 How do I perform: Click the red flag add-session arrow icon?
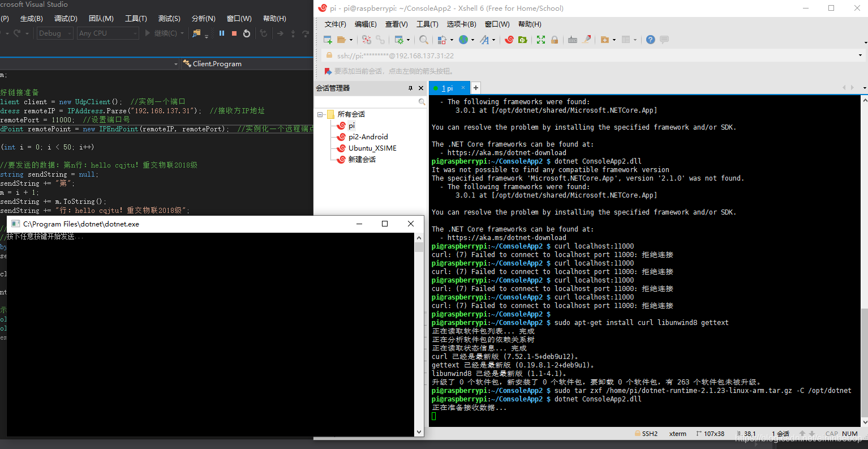[328, 71]
